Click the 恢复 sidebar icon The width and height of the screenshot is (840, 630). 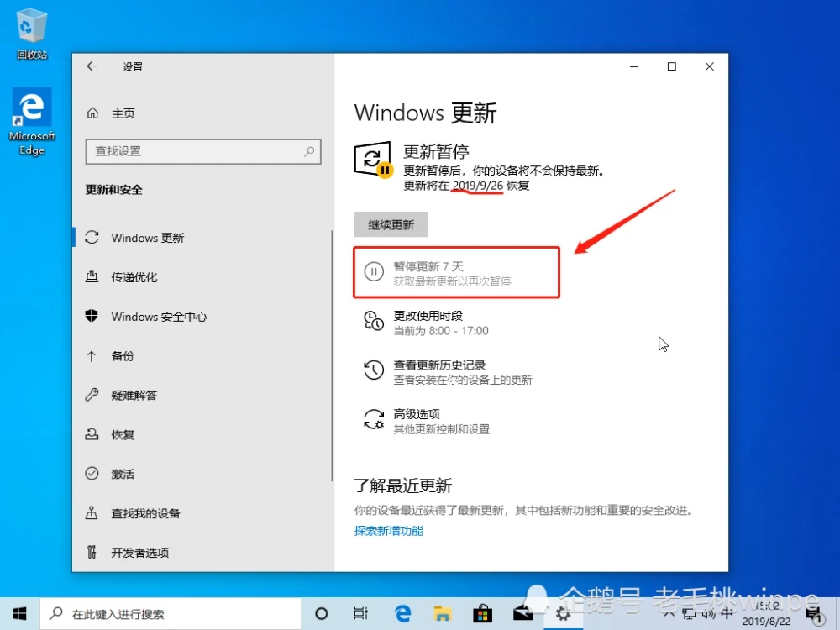coord(92,434)
